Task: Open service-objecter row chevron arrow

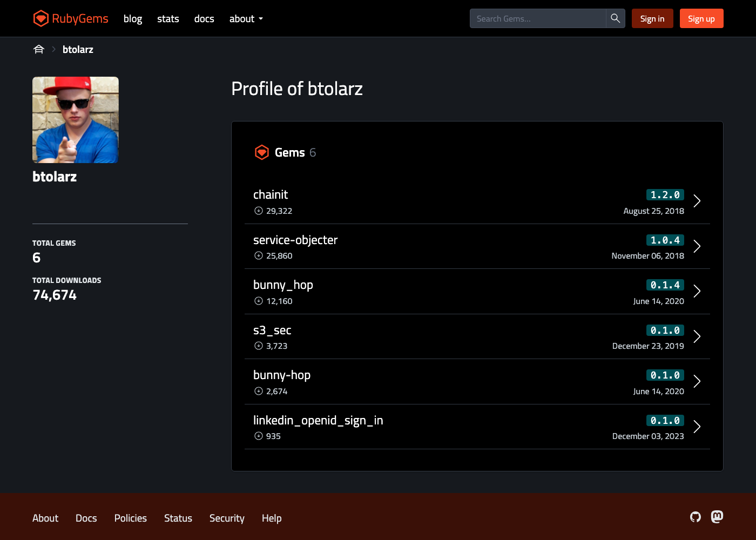Action: tap(697, 246)
